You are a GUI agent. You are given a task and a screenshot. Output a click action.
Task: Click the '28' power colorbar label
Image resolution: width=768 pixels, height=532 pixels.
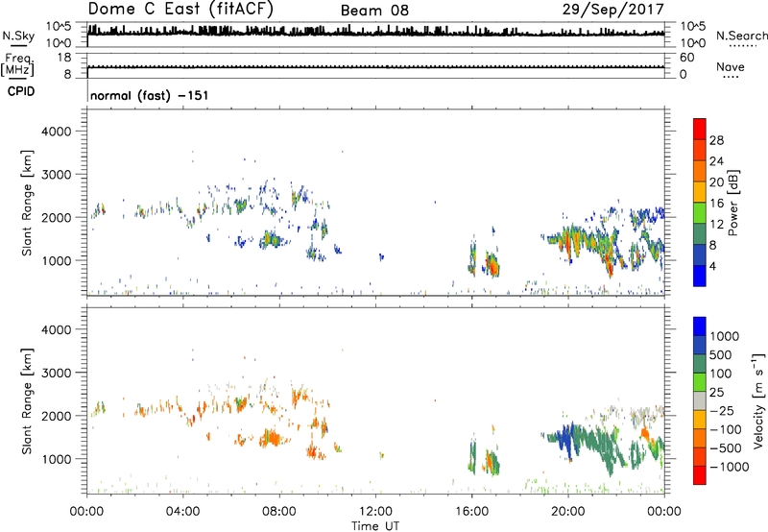coord(716,140)
